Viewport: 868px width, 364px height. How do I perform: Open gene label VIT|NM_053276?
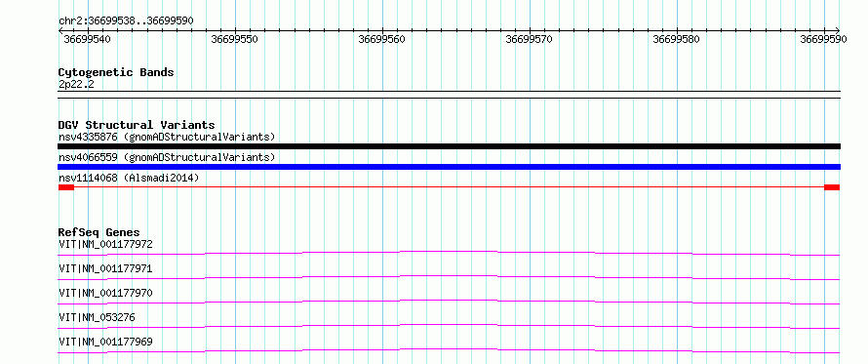97,317
